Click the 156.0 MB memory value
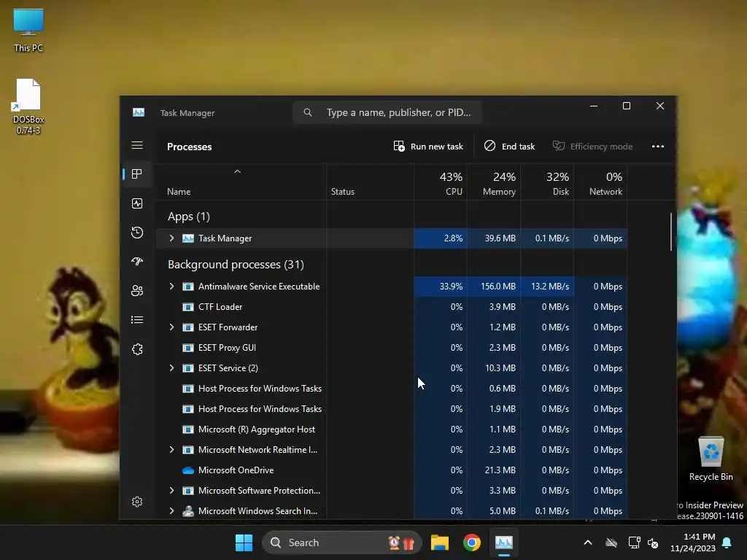747x560 pixels. [x=498, y=286]
